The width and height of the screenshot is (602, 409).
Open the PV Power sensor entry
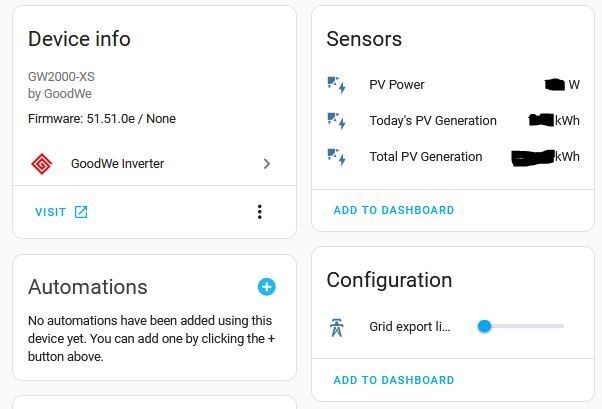point(397,85)
